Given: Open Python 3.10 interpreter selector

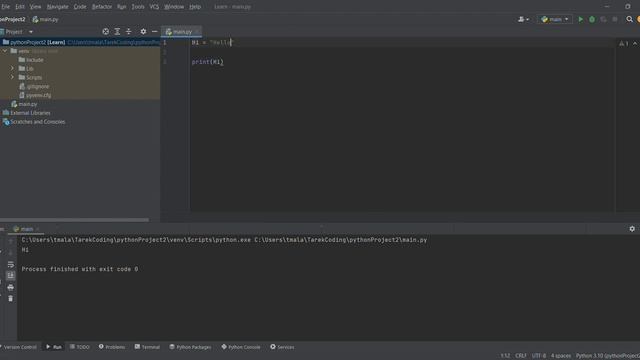Looking at the screenshot, I should click(x=607, y=356).
